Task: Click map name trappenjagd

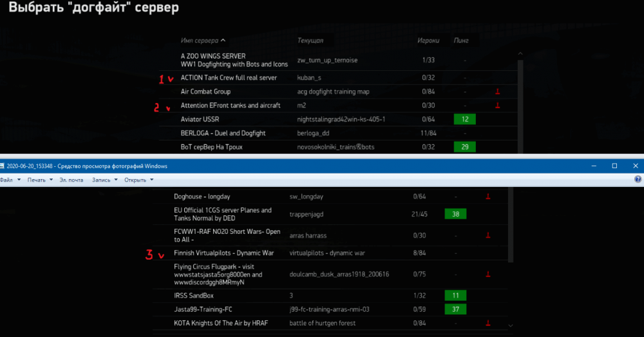Action: point(306,214)
